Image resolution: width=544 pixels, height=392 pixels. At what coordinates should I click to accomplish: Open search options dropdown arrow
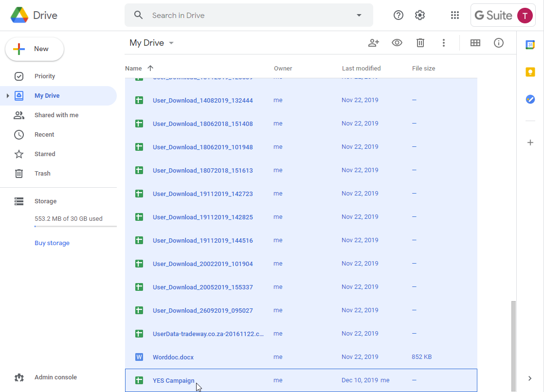pyautogui.click(x=359, y=15)
